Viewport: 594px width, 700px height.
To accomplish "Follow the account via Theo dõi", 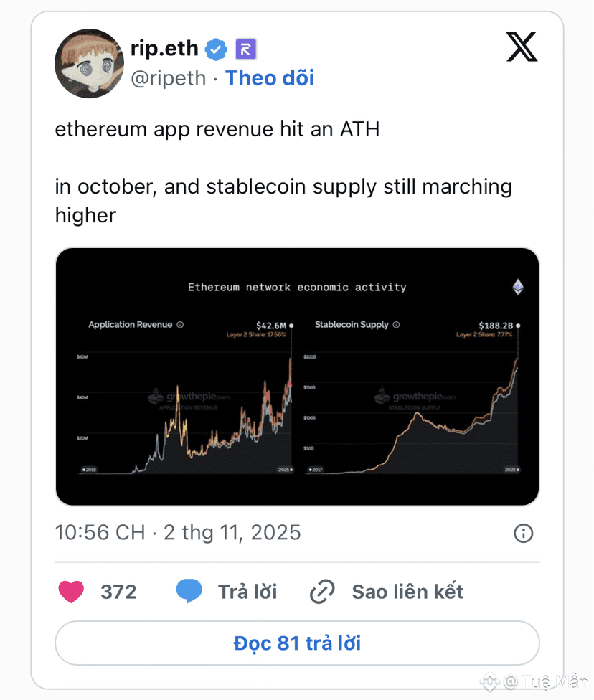I will tap(270, 78).
